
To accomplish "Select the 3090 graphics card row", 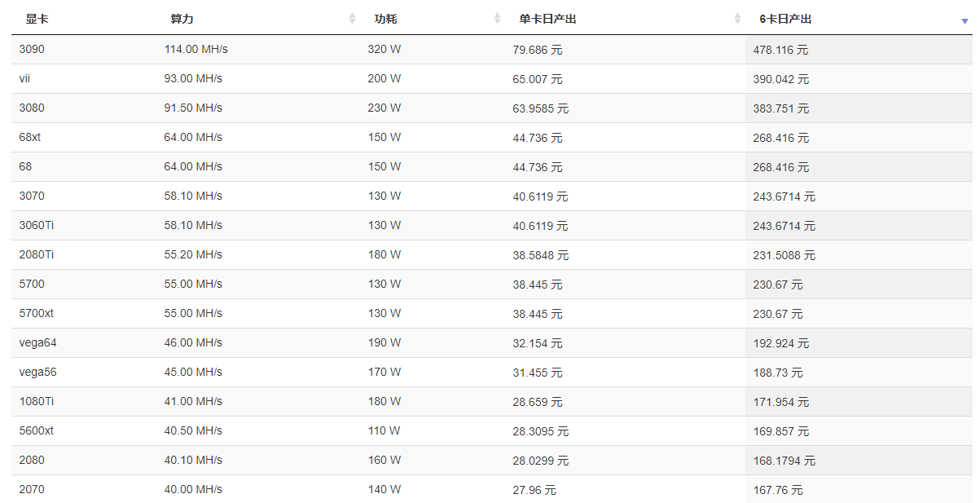I will (32, 49).
